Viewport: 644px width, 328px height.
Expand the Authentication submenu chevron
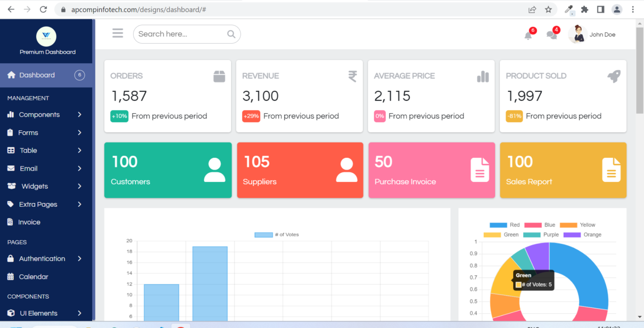(x=79, y=258)
